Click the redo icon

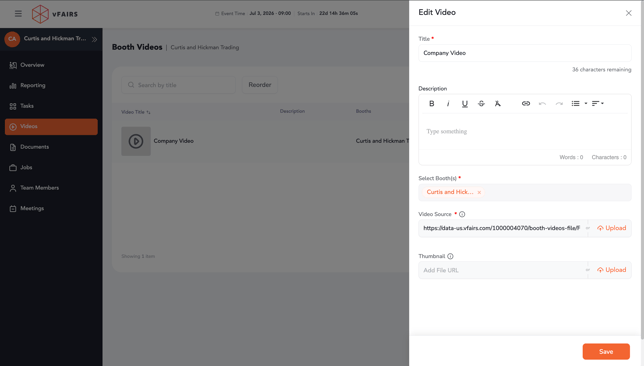(559, 104)
